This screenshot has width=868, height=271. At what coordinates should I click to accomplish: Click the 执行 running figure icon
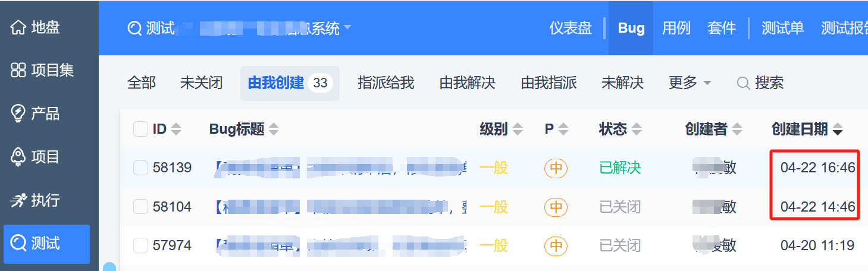(x=18, y=200)
